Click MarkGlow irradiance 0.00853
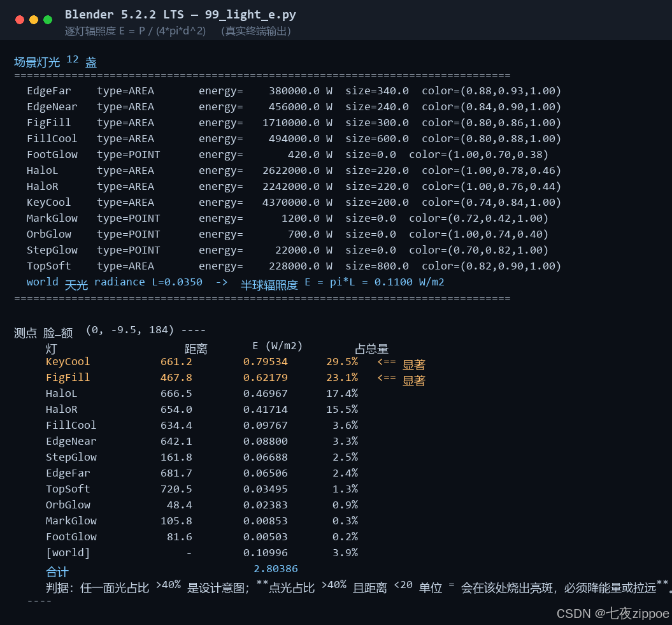 pos(265,521)
